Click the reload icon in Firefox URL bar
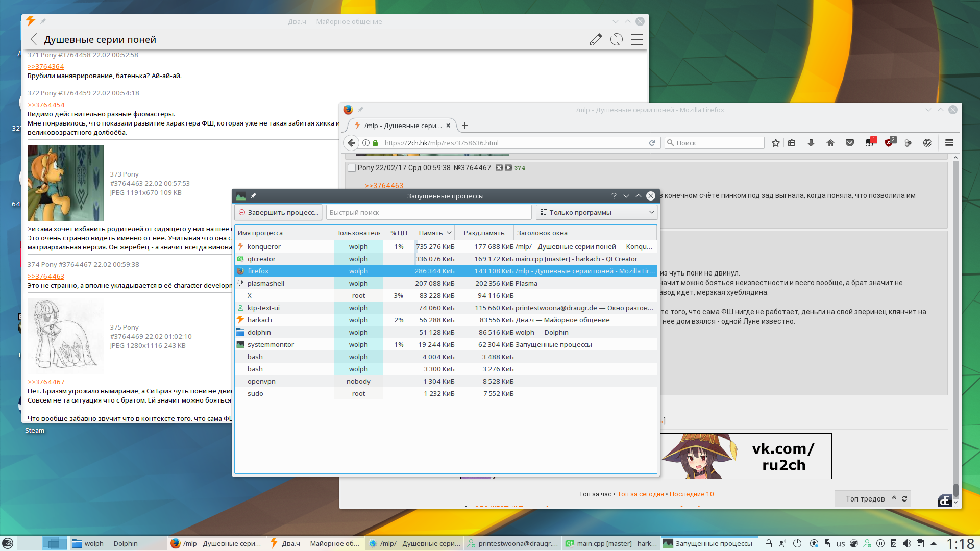Screen dimensions: 980x551 coord(652,143)
